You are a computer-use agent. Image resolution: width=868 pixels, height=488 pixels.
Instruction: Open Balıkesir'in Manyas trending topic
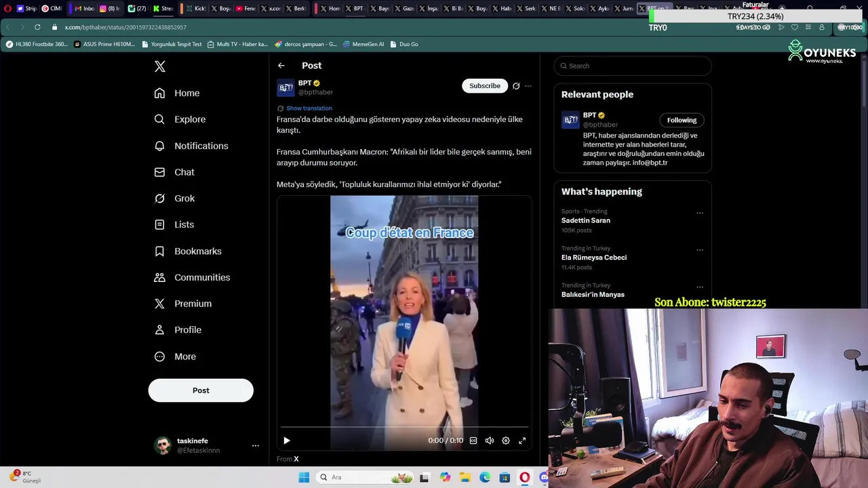click(x=593, y=295)
